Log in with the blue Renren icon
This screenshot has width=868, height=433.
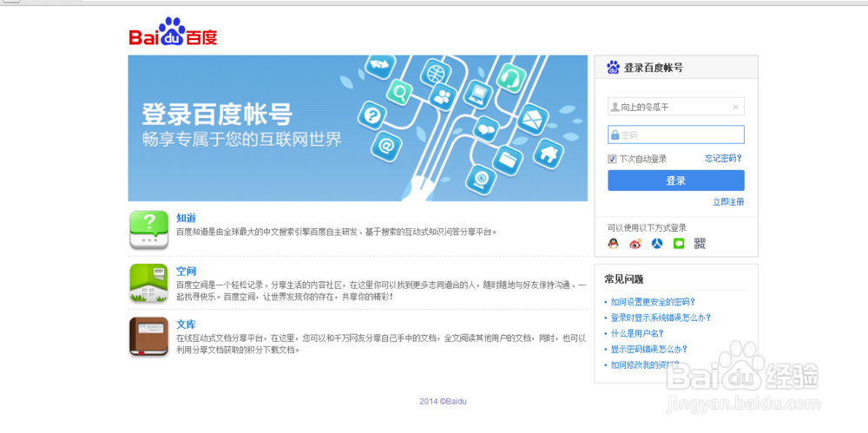click(x=656, y=244)
